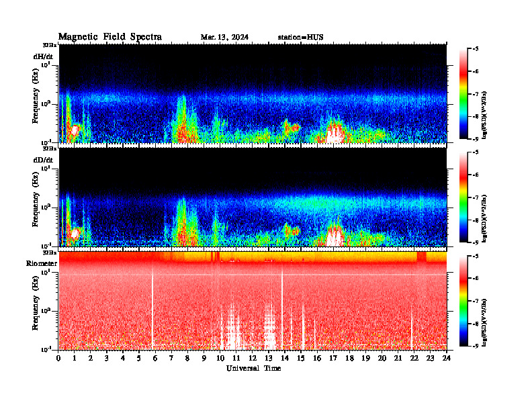
Task: Click the "-5" value on Riometer color scale
Action: [476, 256]
